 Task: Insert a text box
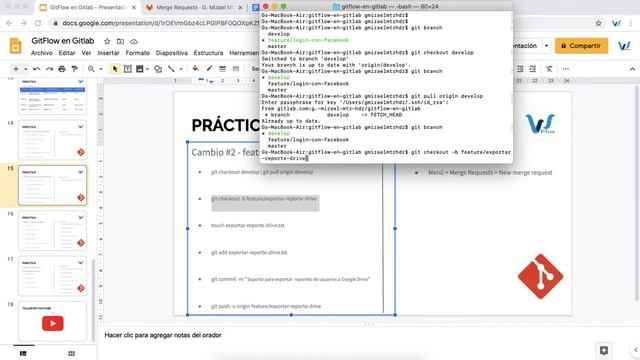pyautogui.click(x=127, y=69)
